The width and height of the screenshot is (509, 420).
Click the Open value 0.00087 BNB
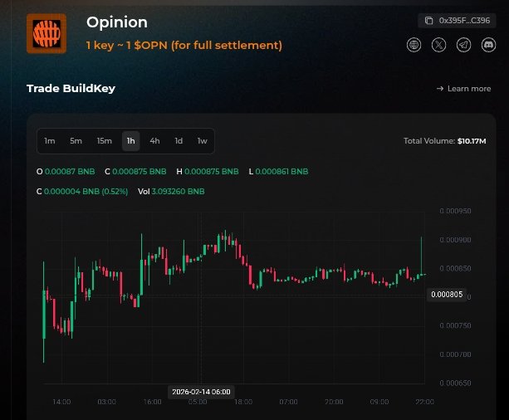70,171
